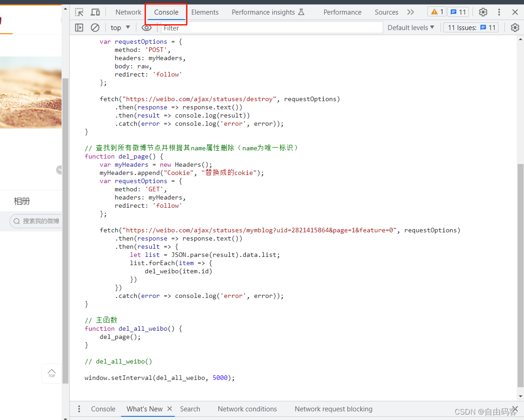This screenshot has width=524, height=420.
Task: Click the "method: 'GET'" line
Action: coord(140,190)
